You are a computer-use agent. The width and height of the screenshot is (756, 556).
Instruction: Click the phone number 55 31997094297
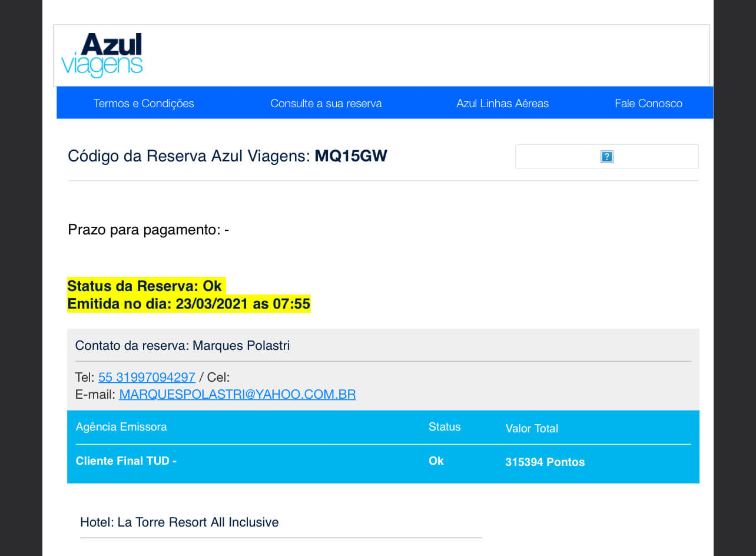click(147, 378)
